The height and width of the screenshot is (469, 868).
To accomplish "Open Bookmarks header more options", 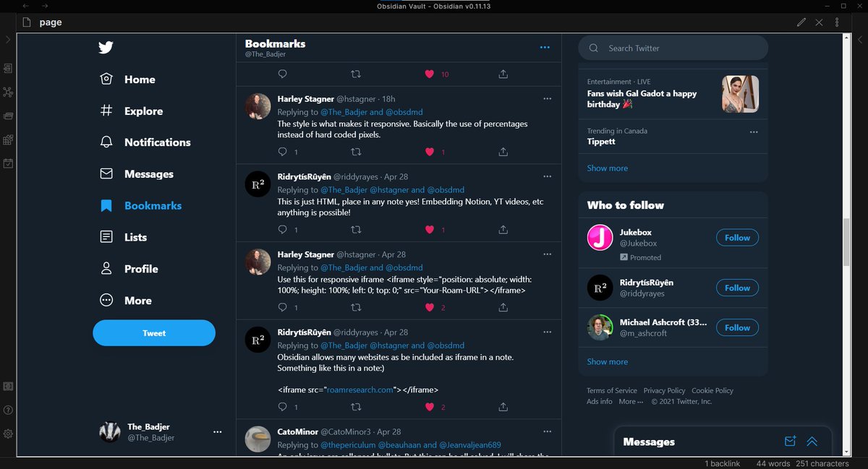I will pos(545,48).
